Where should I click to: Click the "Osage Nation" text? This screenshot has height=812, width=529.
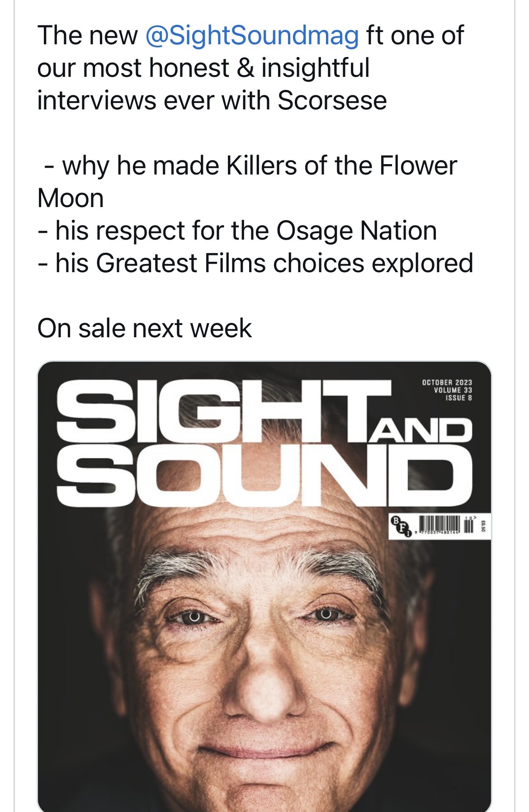[x=356, y=231]
